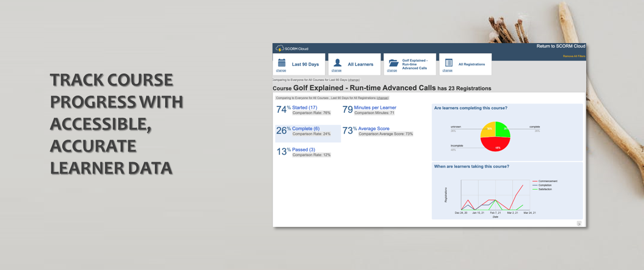The width and height of the screenshot is (644, 270).
Task: Click 'Mar 2, 21' axis date label
Action: tap(513, 213)
